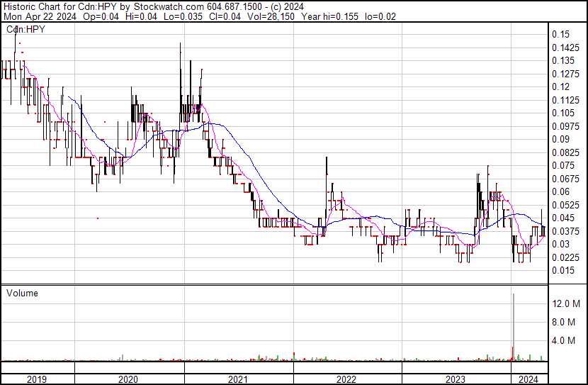Click the 0.15 price axis label
The width and height of the screenshot is (588, 385).
[x=561, y=34]
